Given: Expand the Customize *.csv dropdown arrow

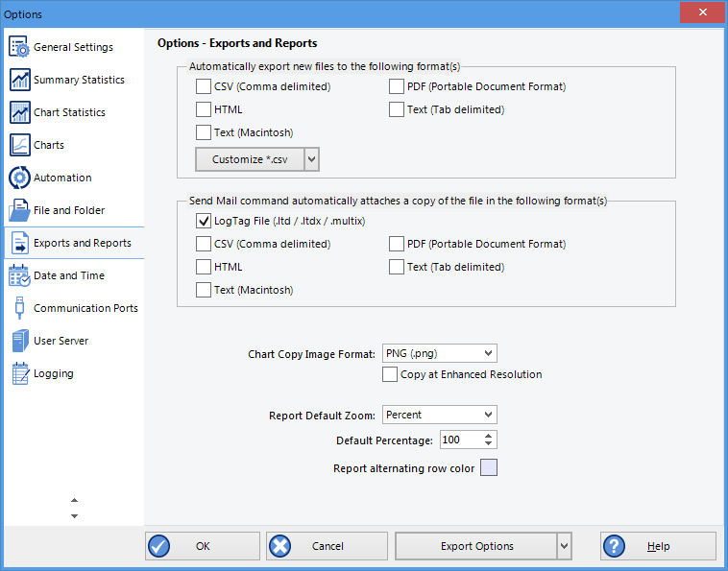Looking at the screenshot, I should (x=311, y=159).
